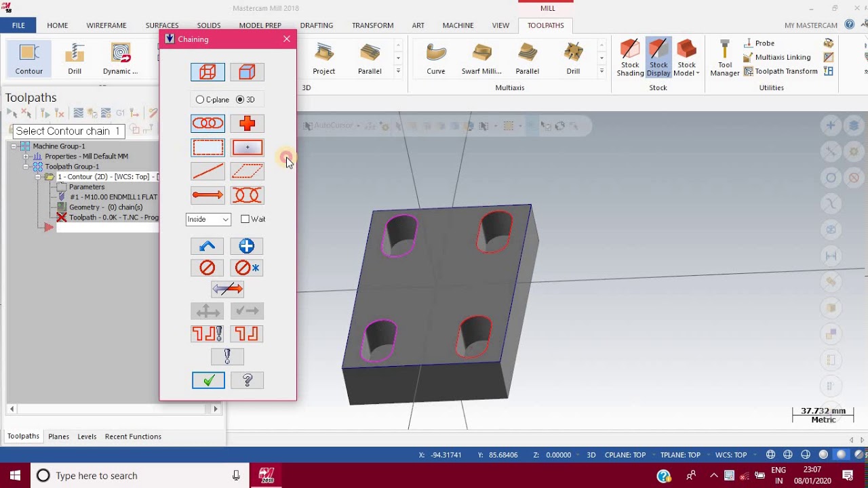Click the Windows search box on taskbar
Screen dimensions: 868x488
(140, 476)
